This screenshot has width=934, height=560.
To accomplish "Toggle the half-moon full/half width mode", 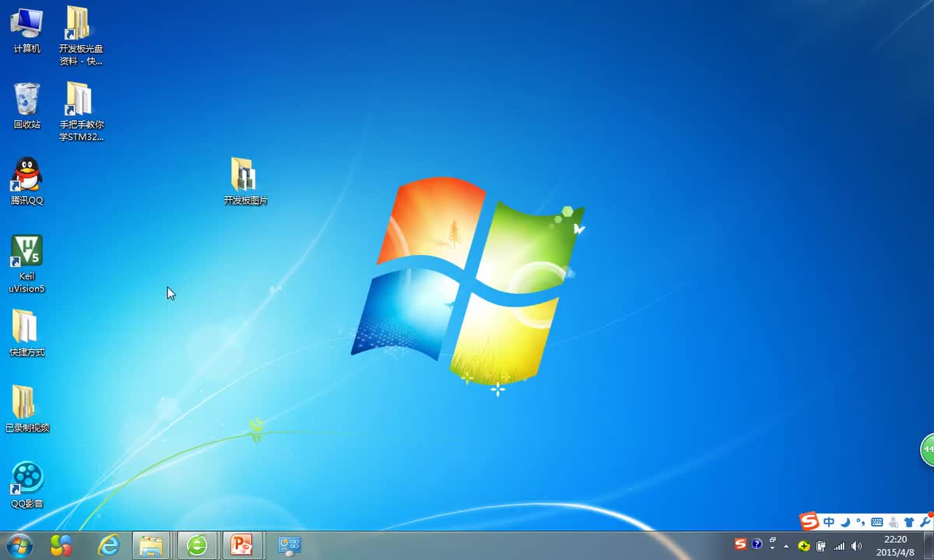I will [845, 522].
